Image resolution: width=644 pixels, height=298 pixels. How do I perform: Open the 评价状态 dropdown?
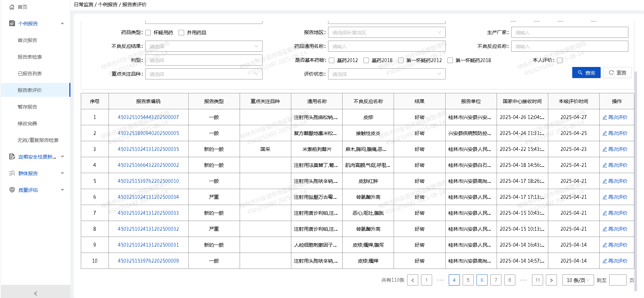coord(386,74)
